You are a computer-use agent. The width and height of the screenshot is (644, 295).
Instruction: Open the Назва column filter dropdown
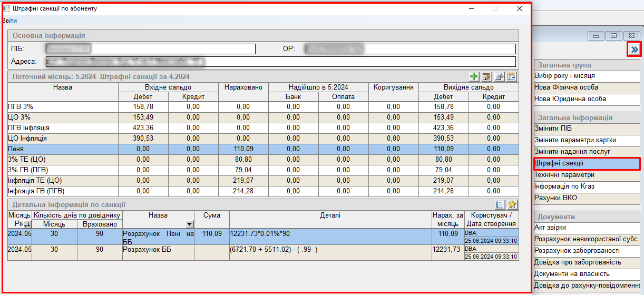[190, 224]
